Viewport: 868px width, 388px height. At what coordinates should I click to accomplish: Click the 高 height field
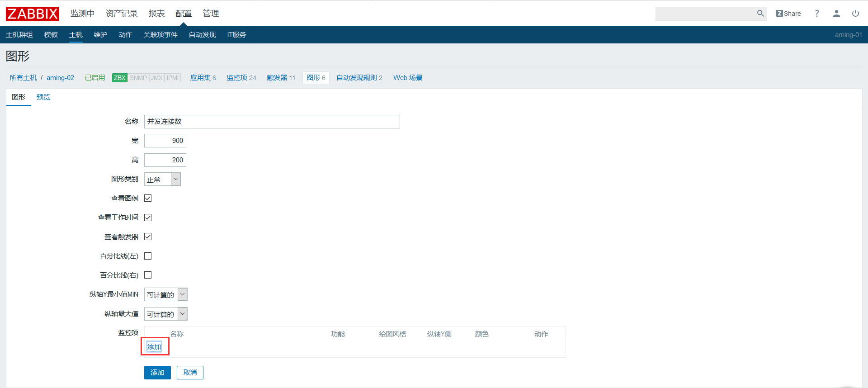165,160
